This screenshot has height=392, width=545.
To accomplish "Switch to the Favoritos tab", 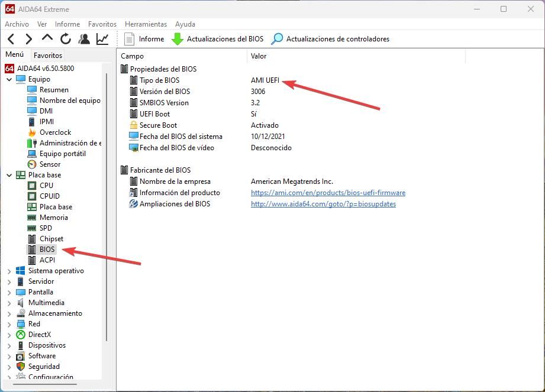I will click(x=48, y=55).
